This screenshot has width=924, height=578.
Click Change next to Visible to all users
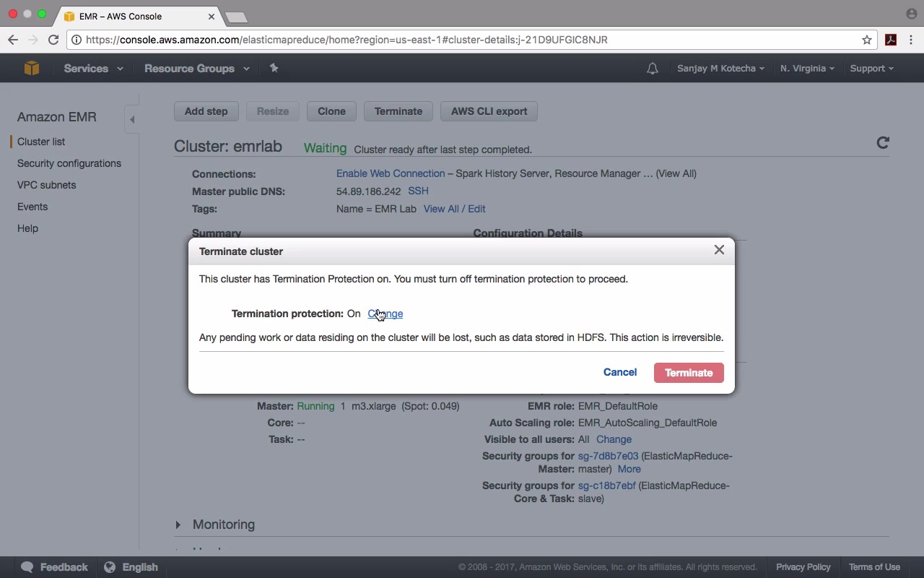tap(614, 439)
